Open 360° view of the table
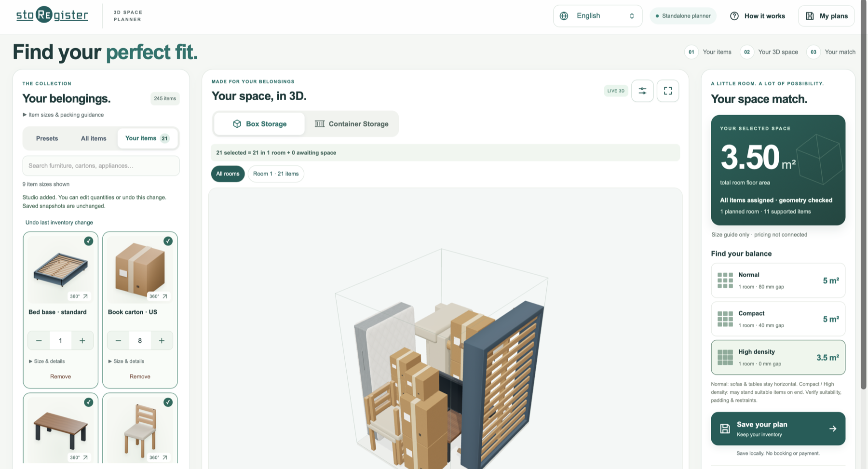 coord(79,457)
